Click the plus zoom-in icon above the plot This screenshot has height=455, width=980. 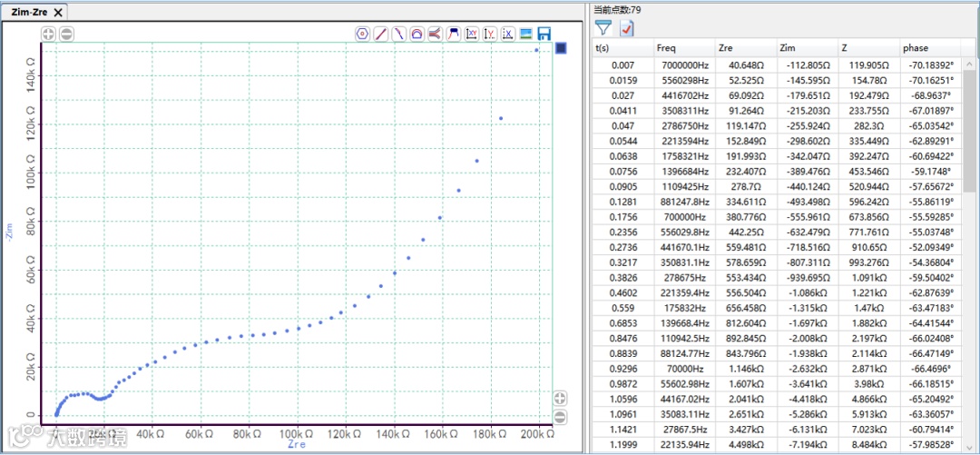click(x=49, y=34)
